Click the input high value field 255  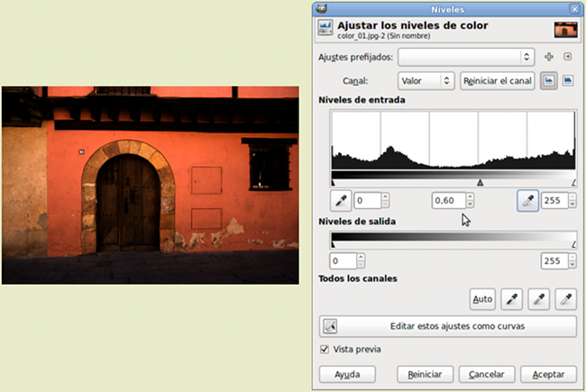(x=554, y=201)
